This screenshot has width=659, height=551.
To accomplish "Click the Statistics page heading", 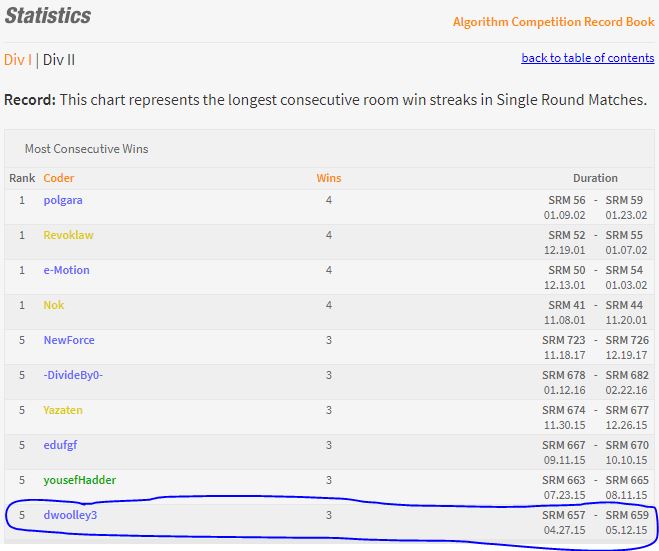I will (48, 16).
